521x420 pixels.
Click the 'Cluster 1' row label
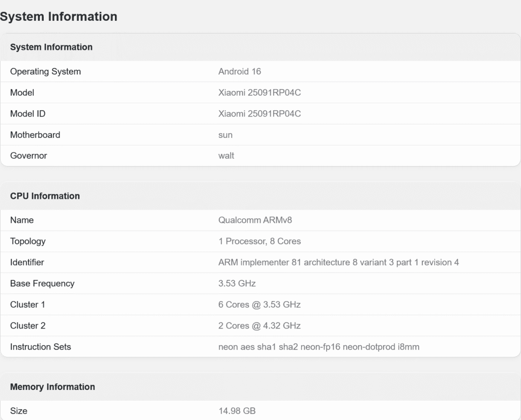[27, 305]
